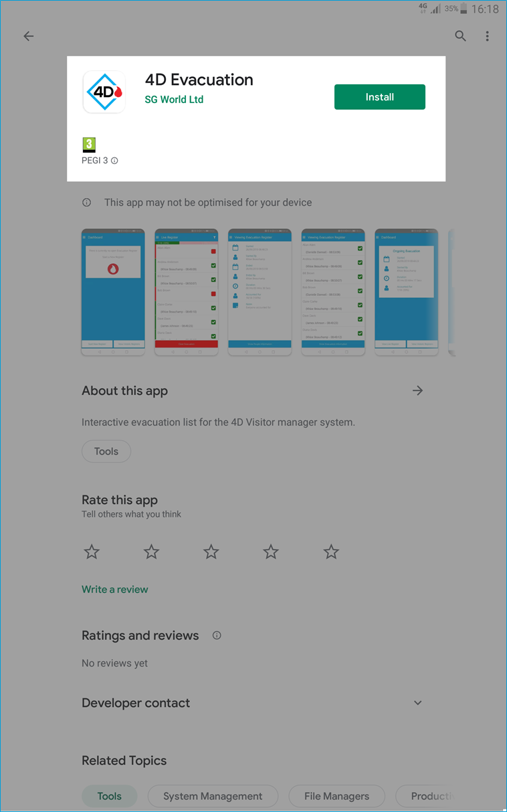Tap the About this app heading
The width and height of the screenshot is (507, 812).
tap(124, 391)
